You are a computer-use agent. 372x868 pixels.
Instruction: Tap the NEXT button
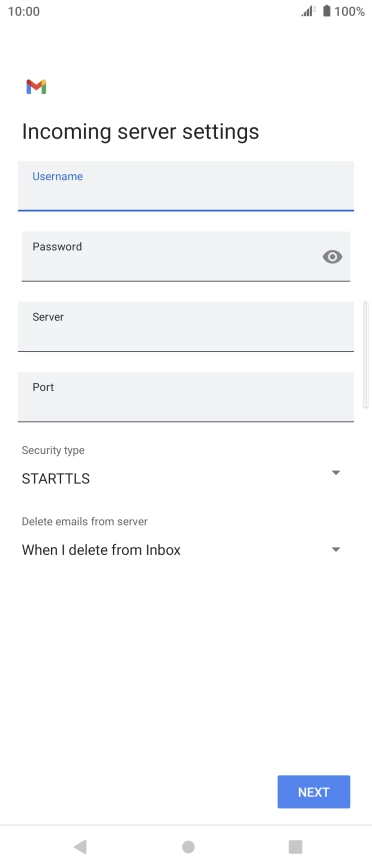coord(314,792)
